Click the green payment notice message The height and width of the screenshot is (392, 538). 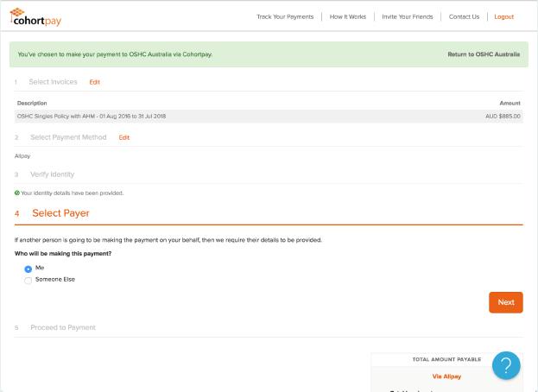coord(115,54)
